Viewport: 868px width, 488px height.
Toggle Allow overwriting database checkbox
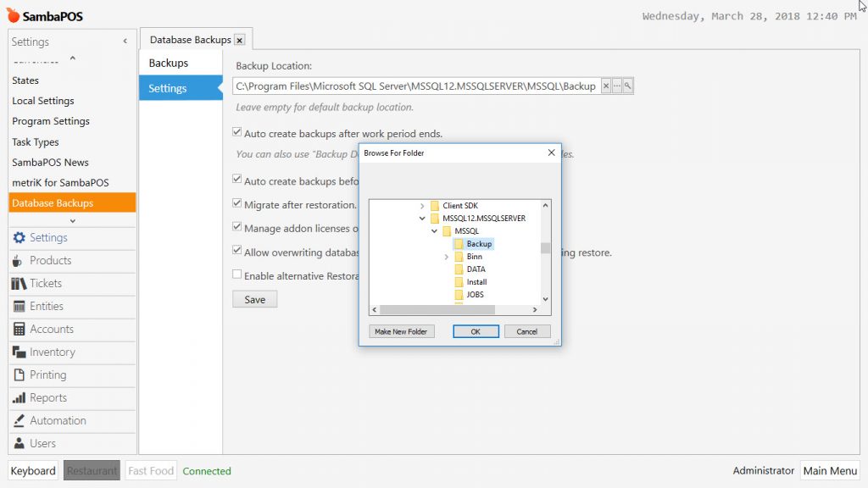tap(237, 251)
